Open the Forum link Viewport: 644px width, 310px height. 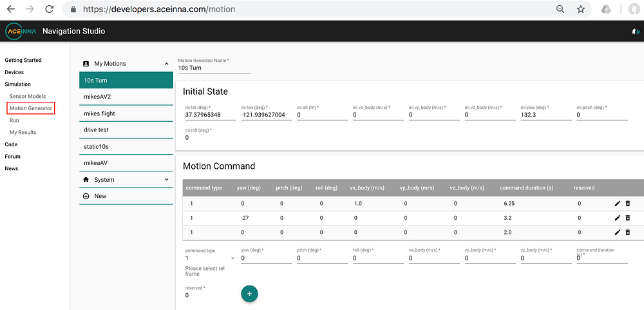(x=12, y=156)
